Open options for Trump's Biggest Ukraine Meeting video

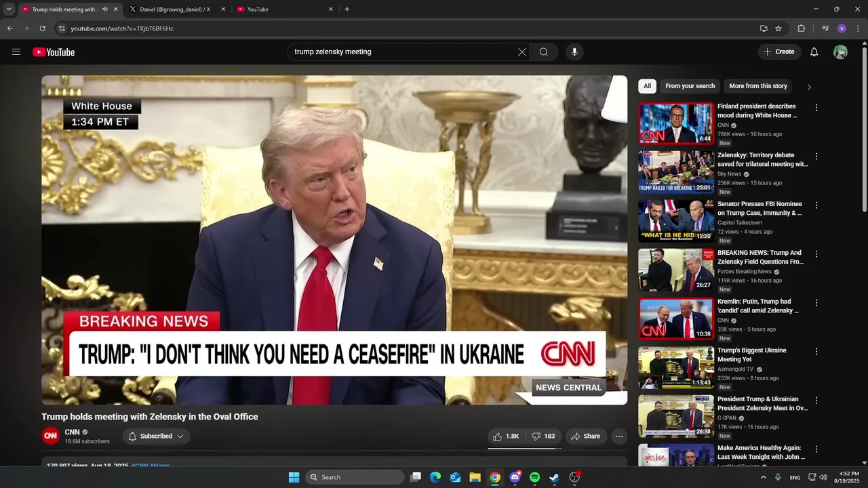(x=816, y=352)
